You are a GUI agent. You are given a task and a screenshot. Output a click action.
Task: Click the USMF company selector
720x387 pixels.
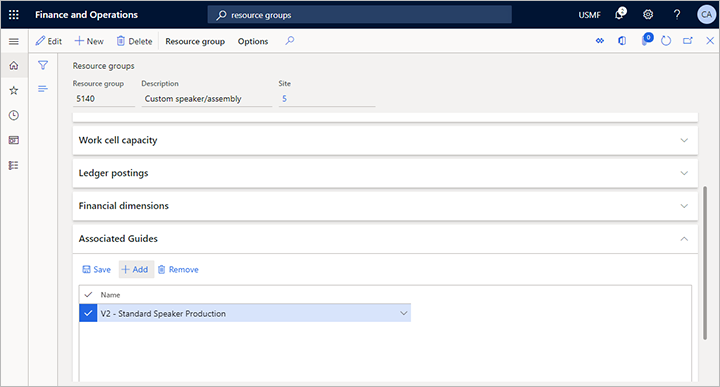coord(590,15)
